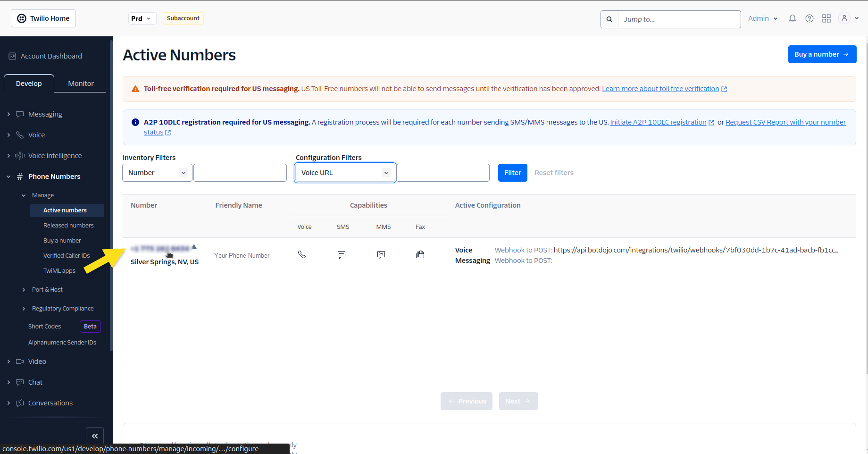The width and height of the screenshot is (868, 454).
Task: Click the Voice Intelligence waveform icon
Action: pos(20,156)
